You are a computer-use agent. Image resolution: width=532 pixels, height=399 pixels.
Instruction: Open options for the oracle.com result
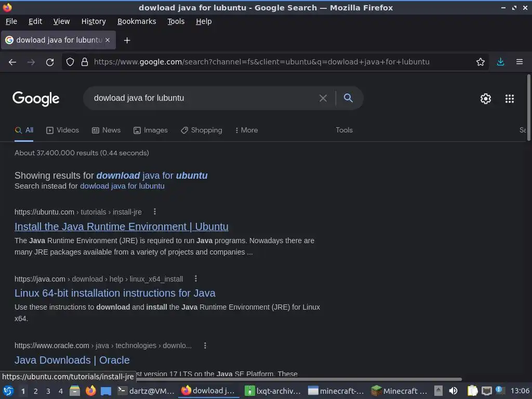(205, 345)
